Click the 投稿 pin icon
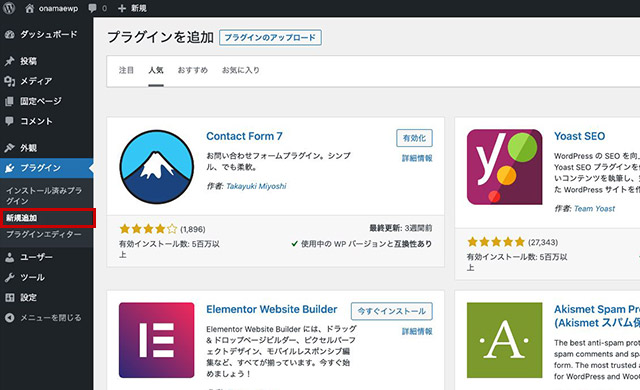The width and height of the screenshot is (640, 390). pyautogui.click(x=9, y=61)
